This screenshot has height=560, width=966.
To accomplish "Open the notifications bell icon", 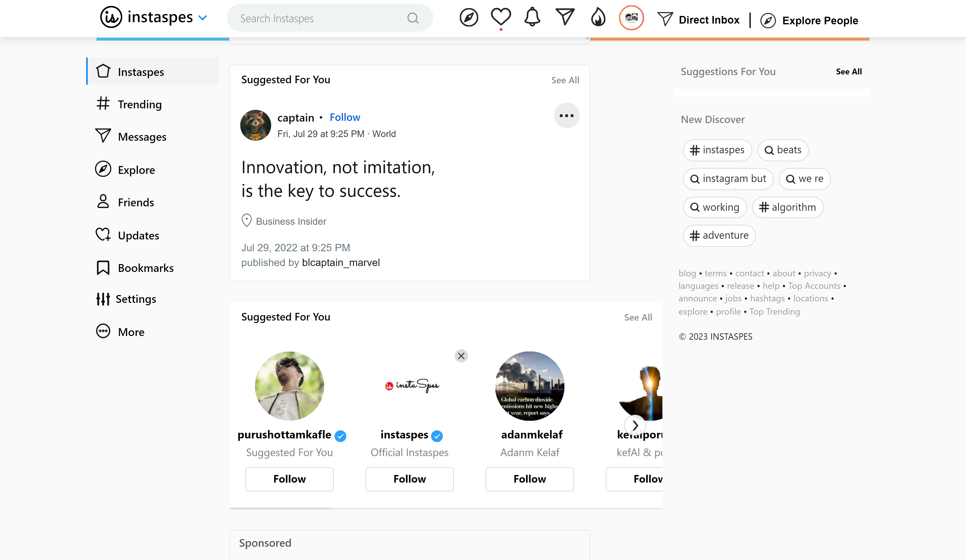I will (532, 17).
